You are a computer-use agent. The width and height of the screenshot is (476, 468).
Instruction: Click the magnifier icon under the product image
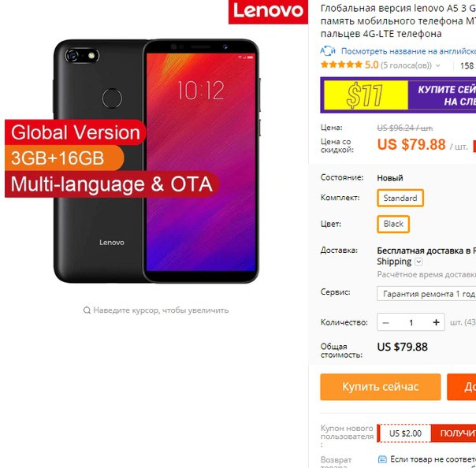(87, 310)
